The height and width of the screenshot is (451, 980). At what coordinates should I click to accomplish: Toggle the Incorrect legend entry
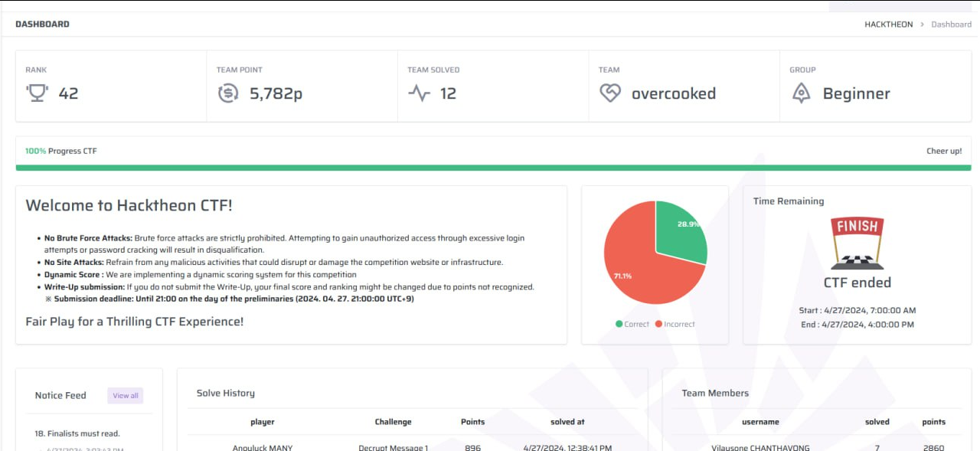coord(674,324)
